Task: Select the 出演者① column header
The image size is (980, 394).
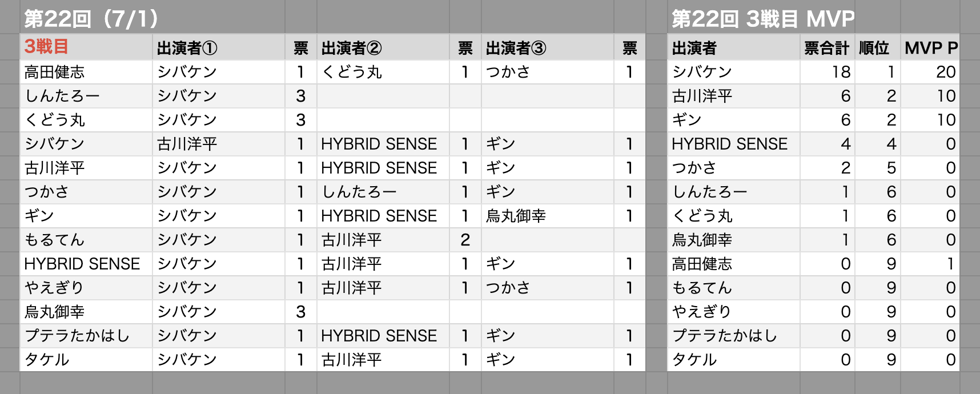Action: point(219,47)
